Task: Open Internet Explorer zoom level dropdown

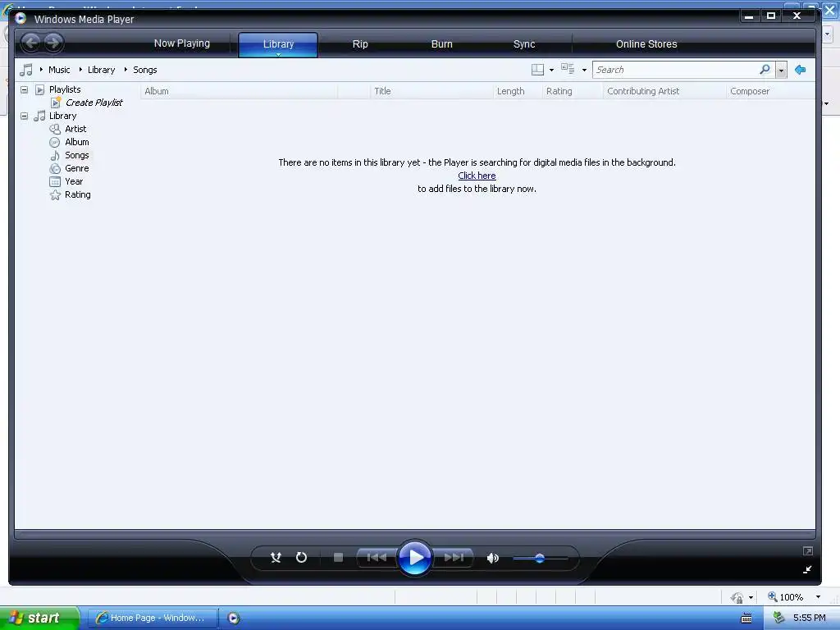Action: [x=818, y=597]
